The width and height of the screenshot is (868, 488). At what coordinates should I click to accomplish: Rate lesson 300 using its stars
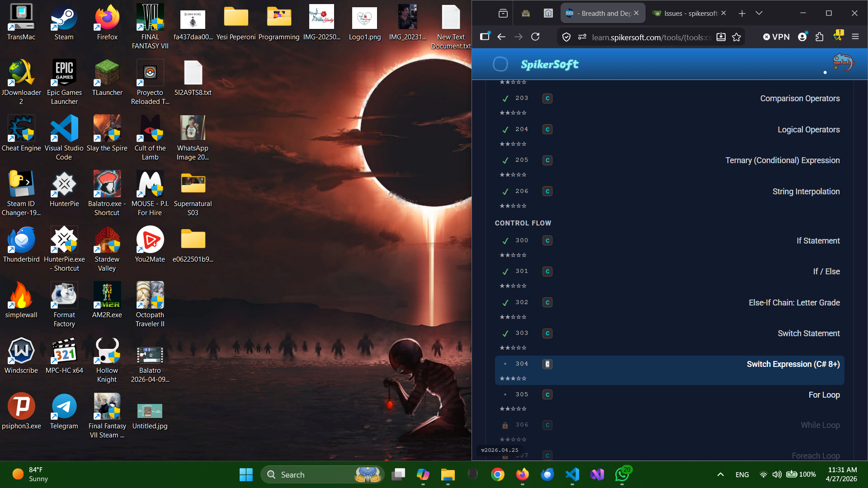(513, 255)
